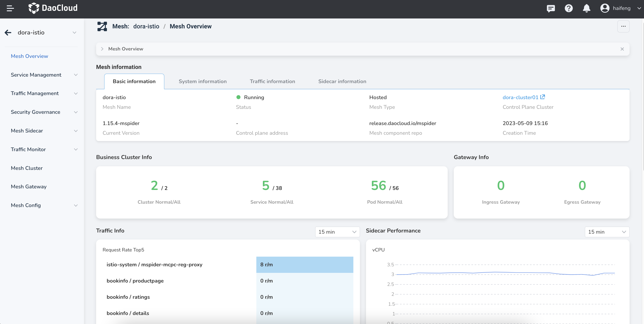Click the release.daocloud.io/mspider repo value

(403, 123)
